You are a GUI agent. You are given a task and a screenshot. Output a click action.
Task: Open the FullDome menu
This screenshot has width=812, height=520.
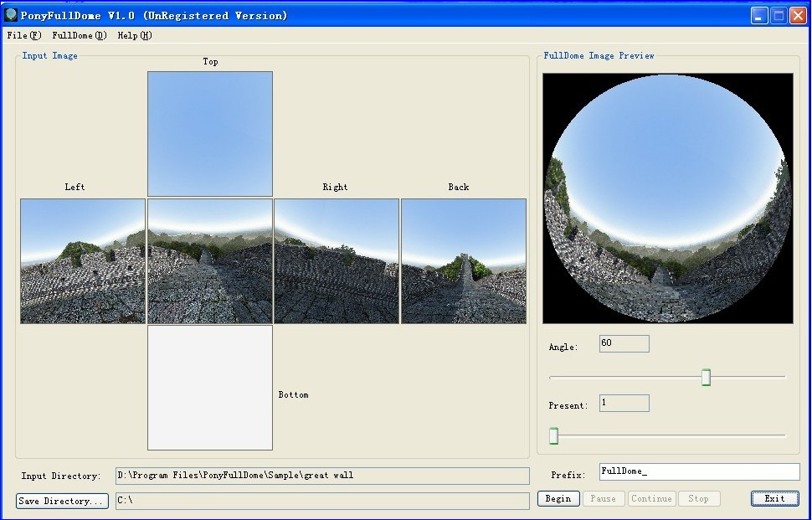(x=78, y=35)
